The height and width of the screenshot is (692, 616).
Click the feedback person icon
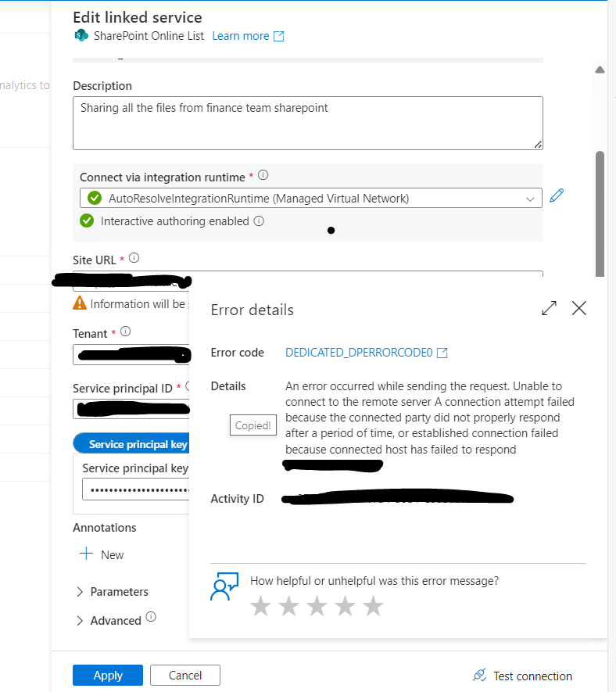[x=224, y=586]
